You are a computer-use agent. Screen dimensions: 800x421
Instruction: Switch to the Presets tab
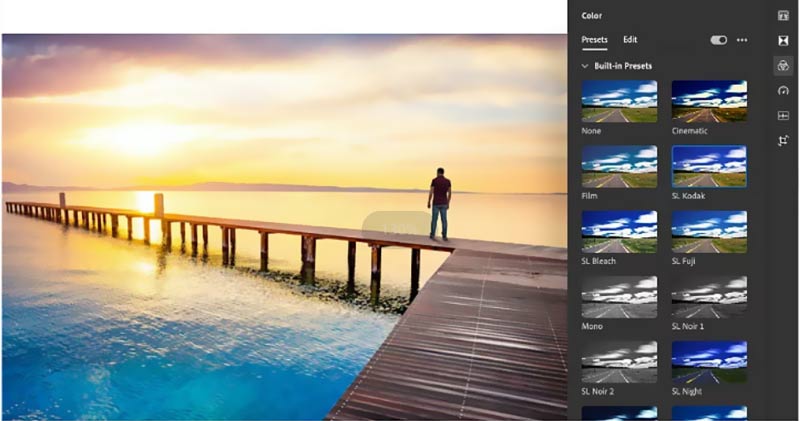[594, 39]
